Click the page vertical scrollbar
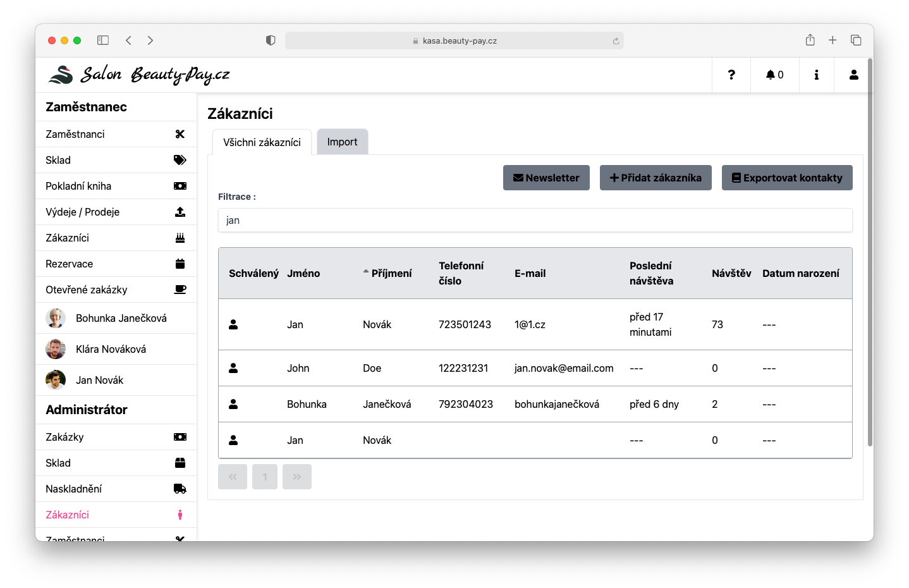 tap(870, 253)
